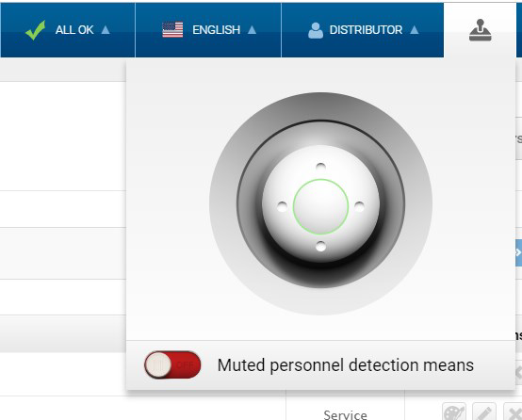Open the ENGLISH language dropdown arrow
Screen dimensions: 522x420
coord(252,30)
